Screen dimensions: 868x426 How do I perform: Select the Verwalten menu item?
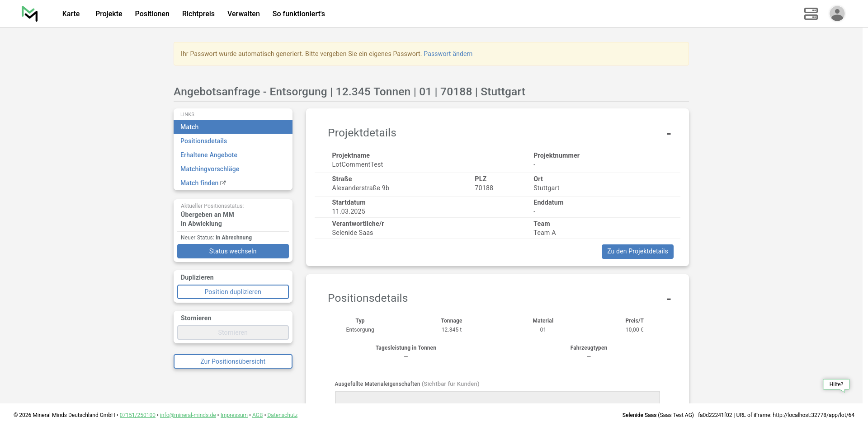click(x=243, y=14)
